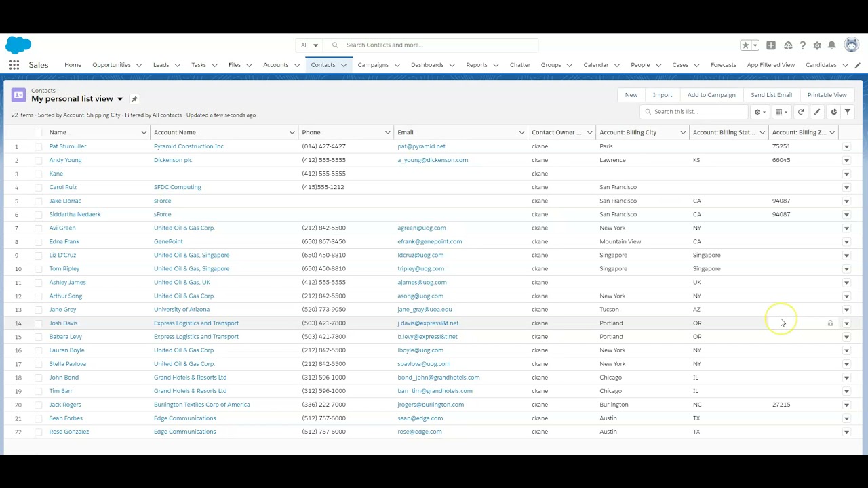Edit list inline with the pencil icon

(x=817, y=112)
